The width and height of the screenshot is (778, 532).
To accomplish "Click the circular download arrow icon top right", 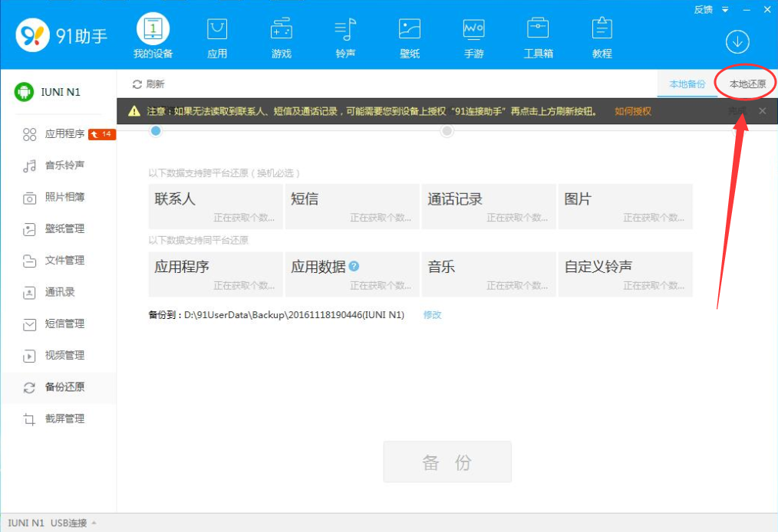I will tap(737, 42).
